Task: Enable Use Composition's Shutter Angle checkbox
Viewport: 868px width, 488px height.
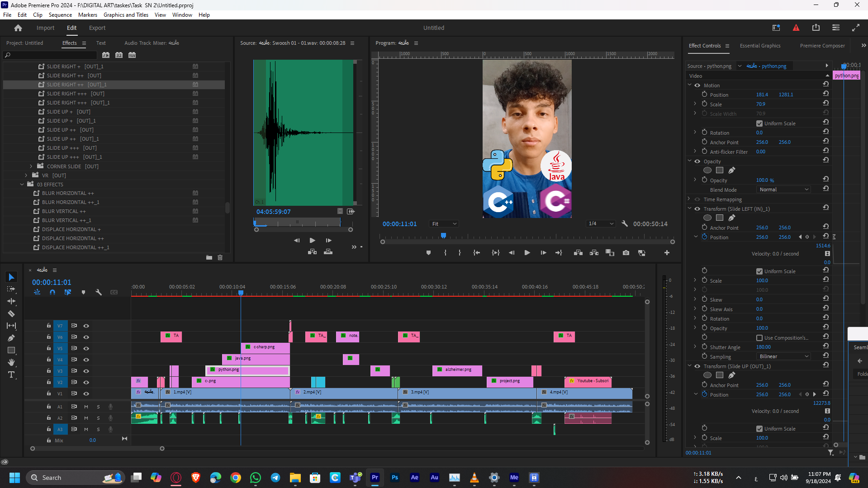Action: (759, 338)
